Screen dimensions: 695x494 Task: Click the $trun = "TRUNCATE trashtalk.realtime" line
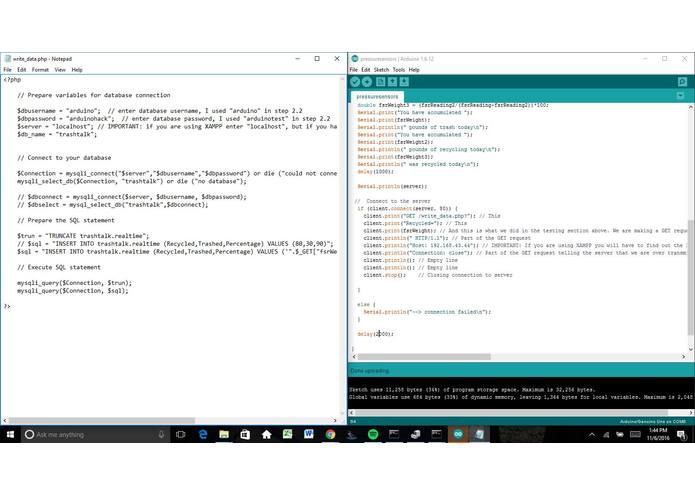tap(83, 236)
